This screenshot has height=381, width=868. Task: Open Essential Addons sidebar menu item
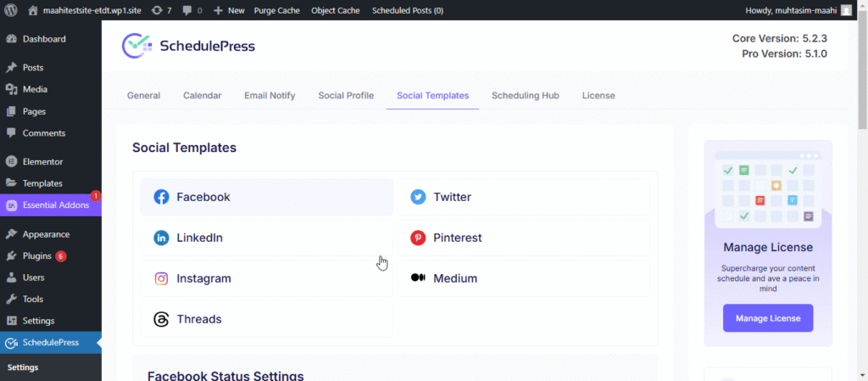click(55, 205)
